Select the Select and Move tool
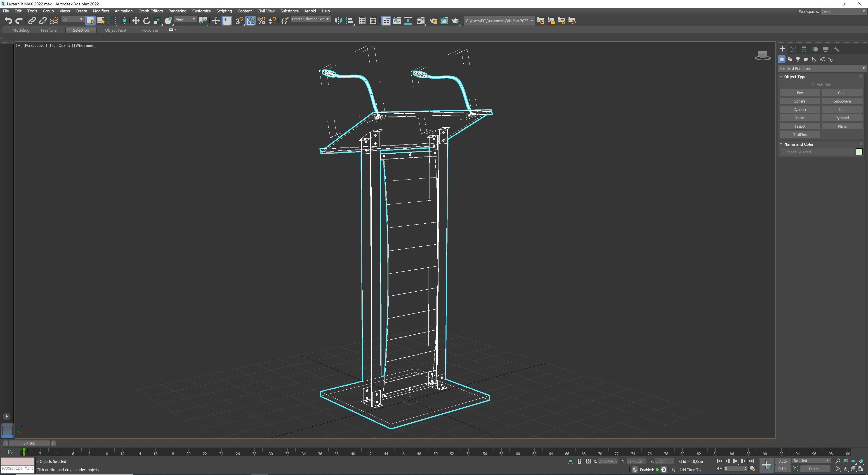This screenshot has height=475, width=868. 135,21
